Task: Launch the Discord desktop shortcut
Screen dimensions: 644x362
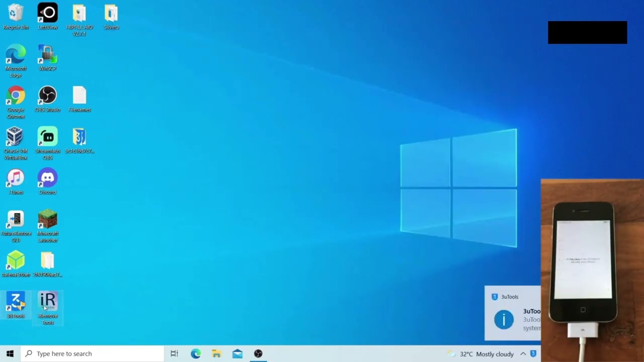Action: 48,182
